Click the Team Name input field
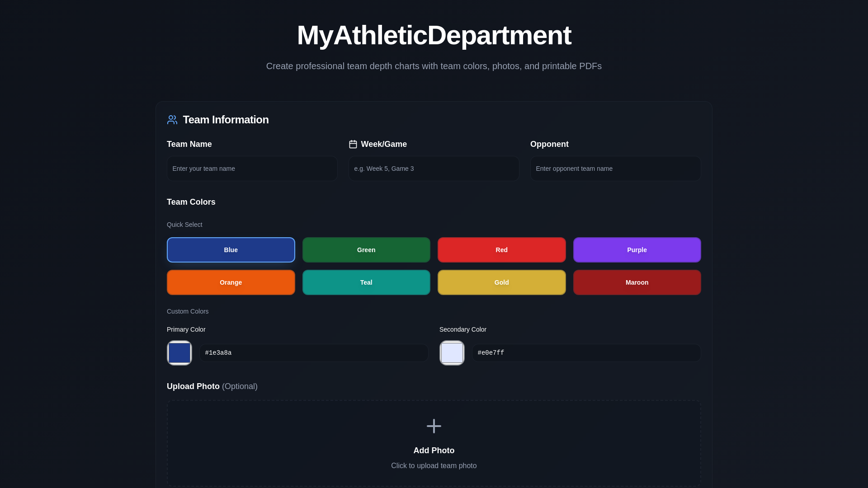868x488 pixels. point(252,168)
